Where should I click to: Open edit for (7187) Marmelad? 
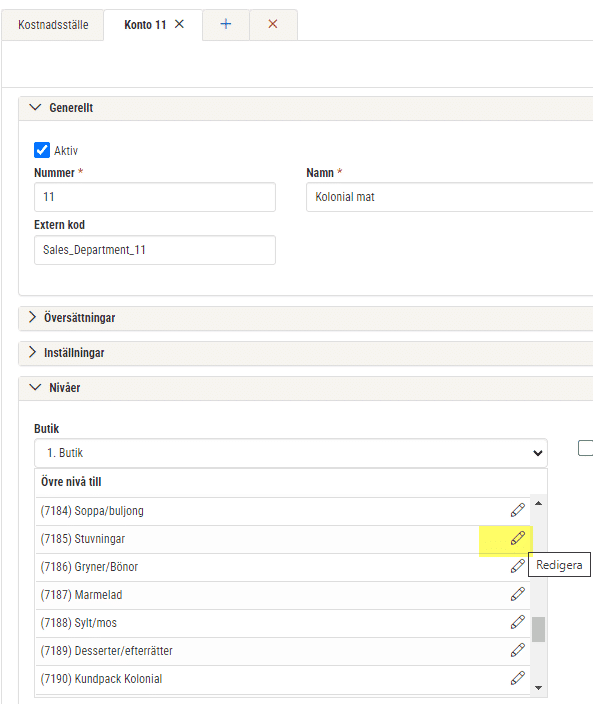(x=518, y=594)
